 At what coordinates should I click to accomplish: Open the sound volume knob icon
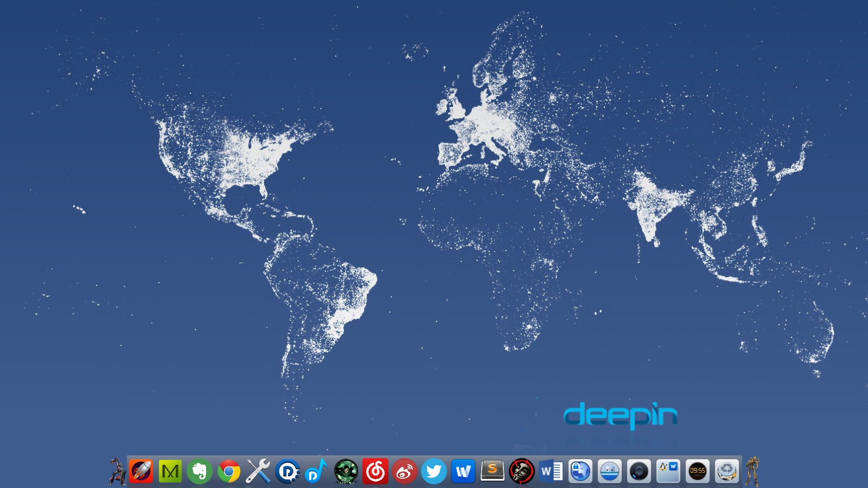(639, 471)
